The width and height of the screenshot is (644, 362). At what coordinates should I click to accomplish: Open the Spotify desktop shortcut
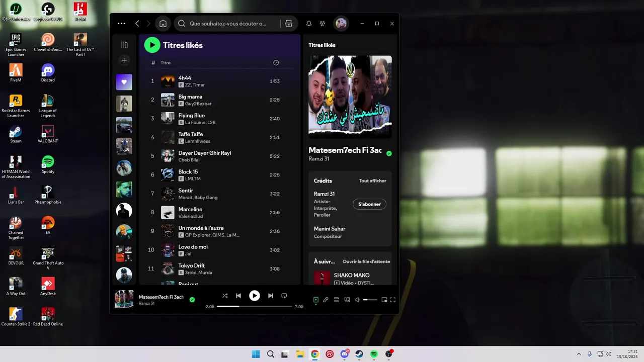click(x=48, y=164)
